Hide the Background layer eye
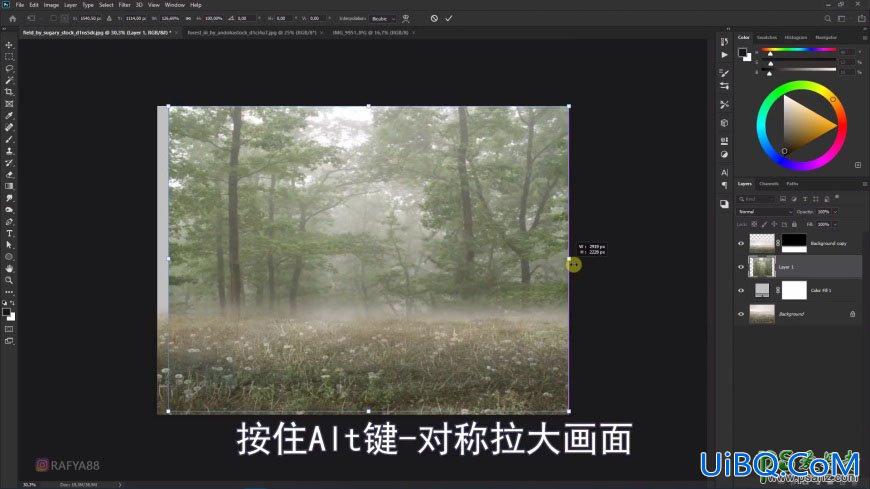The width and height of the screenshot is (870, 489). pyautogui.click(x=741, y=314)
